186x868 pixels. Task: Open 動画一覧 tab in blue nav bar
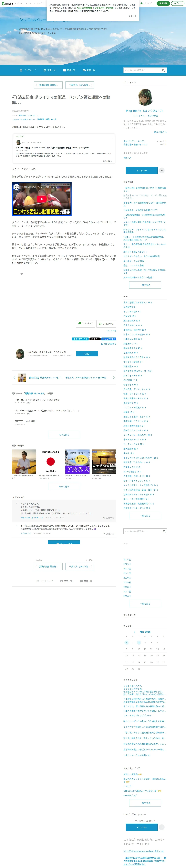(89, 70)
